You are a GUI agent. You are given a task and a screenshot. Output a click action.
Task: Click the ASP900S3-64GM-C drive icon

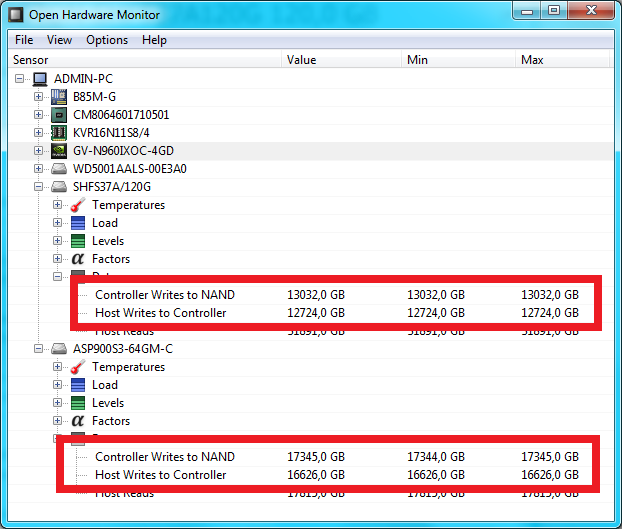coord(59,349)
